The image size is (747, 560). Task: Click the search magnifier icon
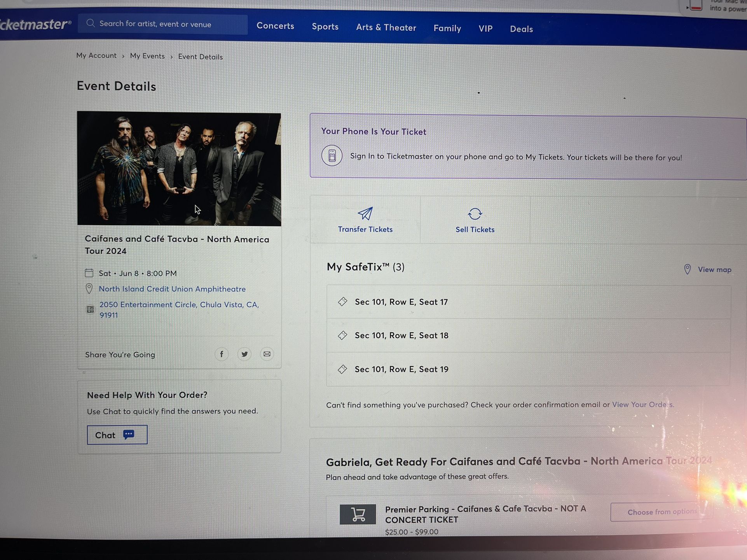point(91,23)
